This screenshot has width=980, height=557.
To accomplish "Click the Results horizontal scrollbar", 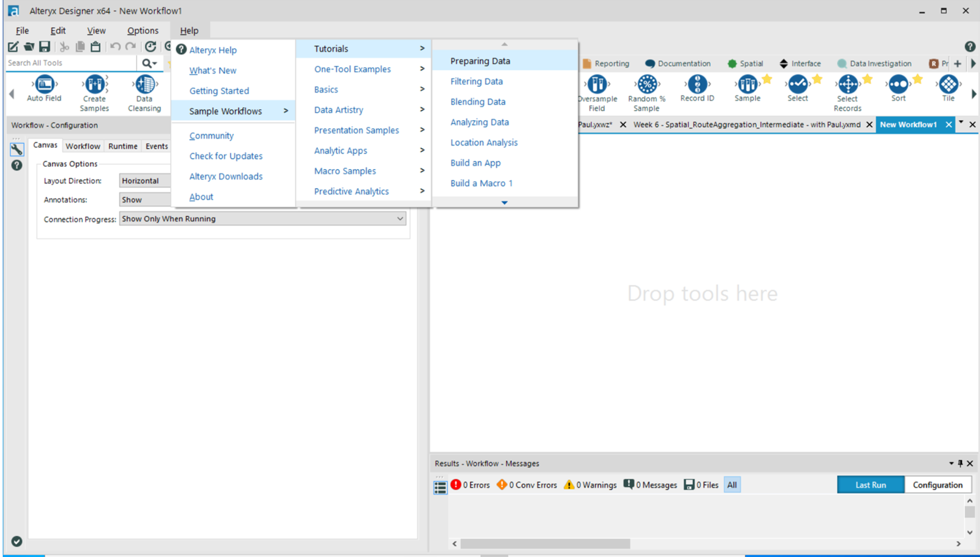I will [545, 544].
